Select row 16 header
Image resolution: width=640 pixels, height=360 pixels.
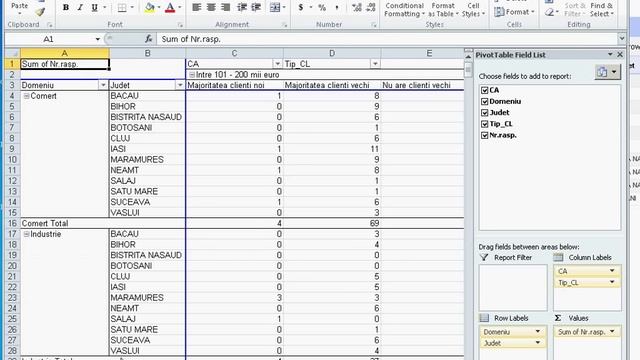click(12, 223)
